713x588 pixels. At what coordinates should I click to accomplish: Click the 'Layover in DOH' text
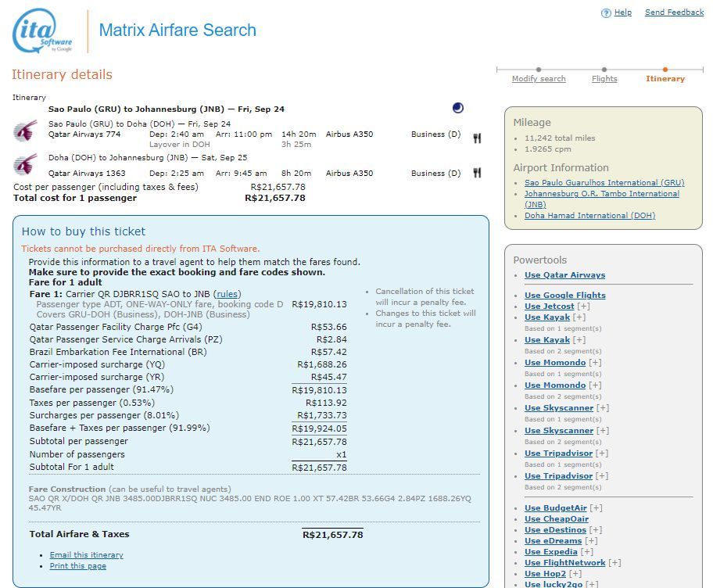(180, 144)
